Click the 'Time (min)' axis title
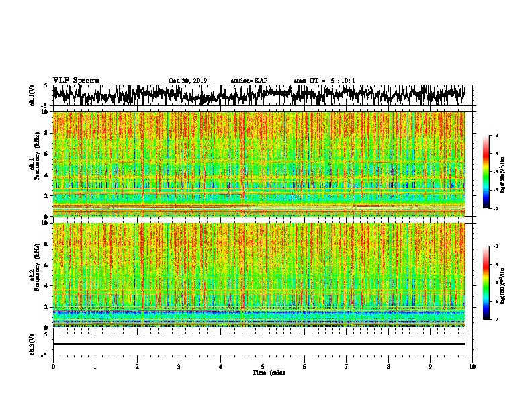This screenshot has height=411, width=532. [269, 373]
